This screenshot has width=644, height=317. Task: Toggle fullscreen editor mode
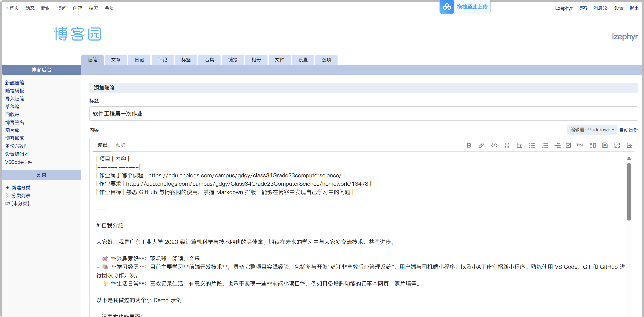pos(617,145)
